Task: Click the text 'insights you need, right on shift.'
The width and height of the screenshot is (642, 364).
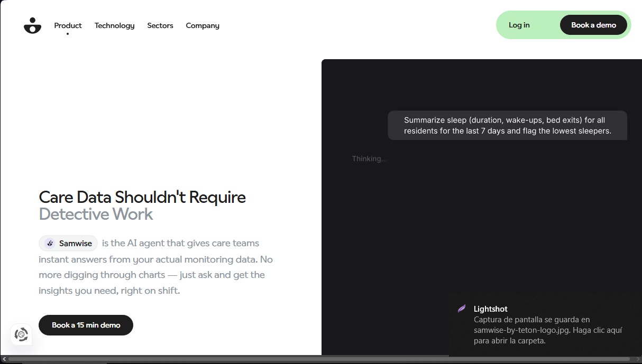Action: [109, 291]
